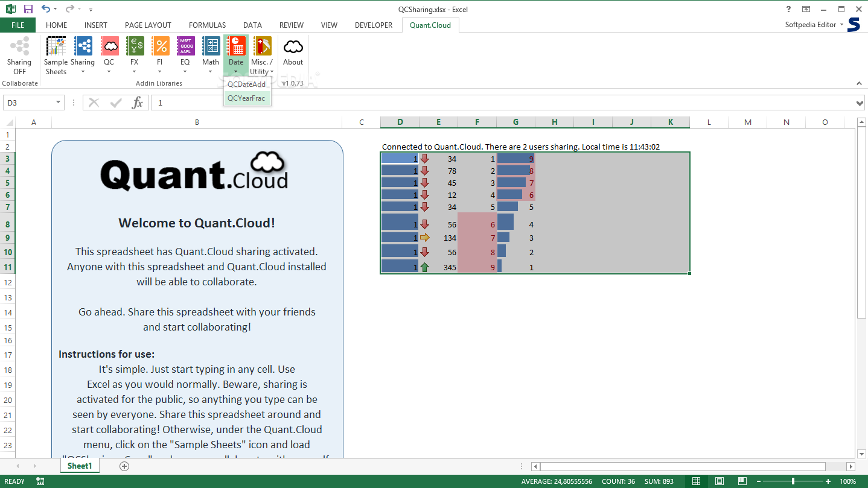Open the QC cloud library

(109, 55)
